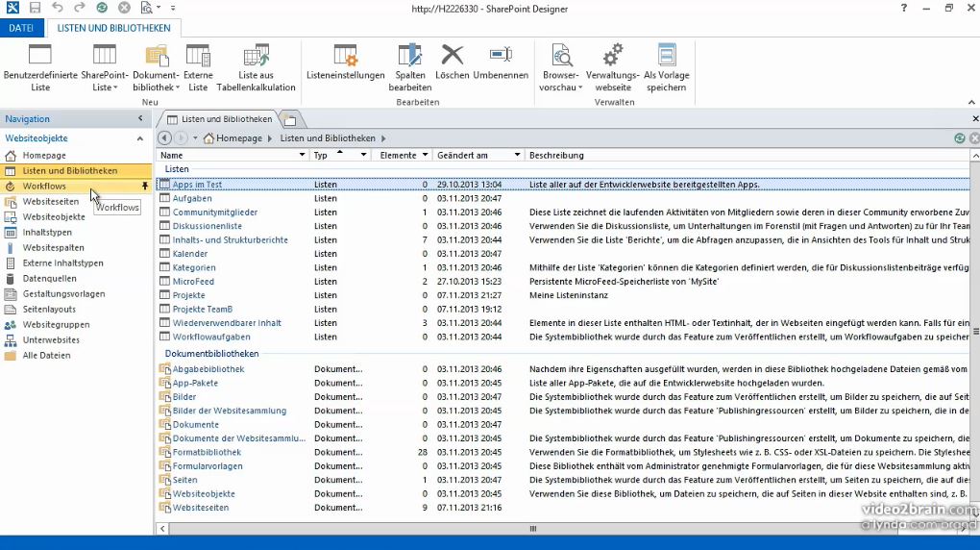Pin the Workflows navigation item
The image size is (980, 550).
click(x=144, y=186)
